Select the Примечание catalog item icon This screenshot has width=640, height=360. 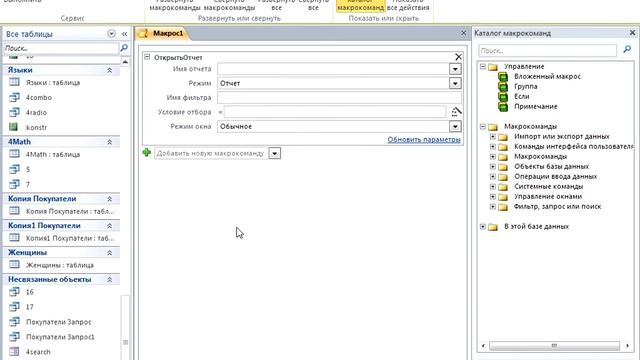click(x=503, y=107)
